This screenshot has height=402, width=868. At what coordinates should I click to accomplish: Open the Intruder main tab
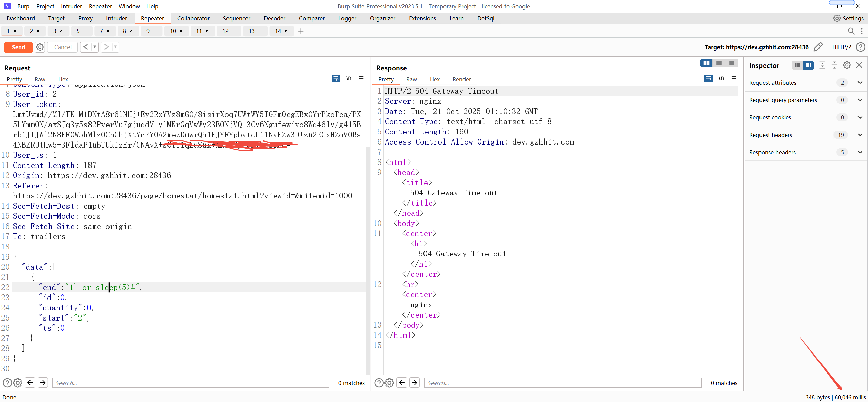(116, 18)
